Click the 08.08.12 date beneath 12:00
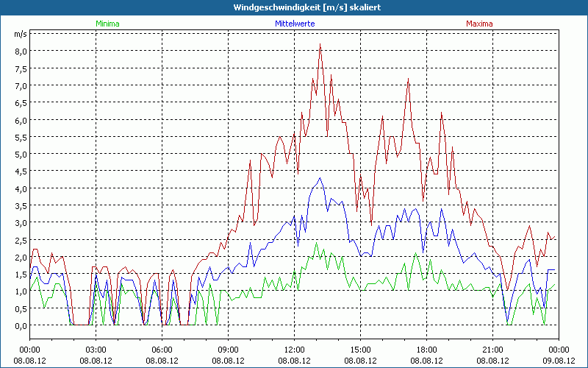Viewport: 588px width, 368px height. (x=295, y=361)
